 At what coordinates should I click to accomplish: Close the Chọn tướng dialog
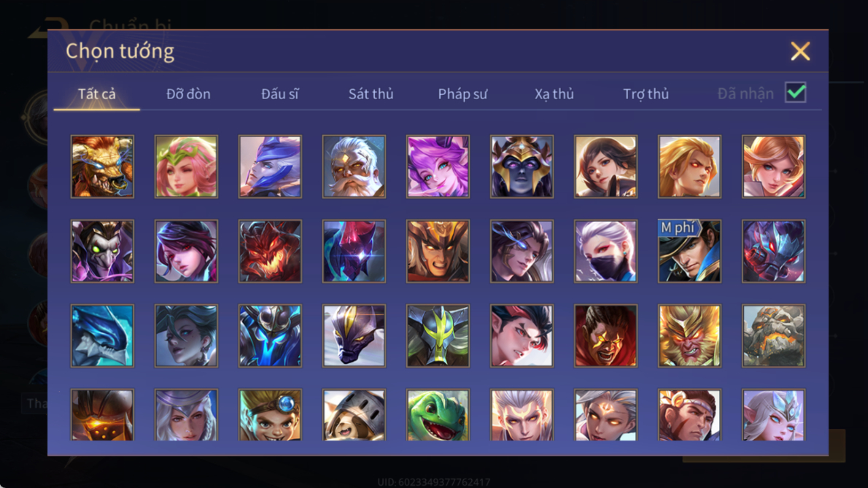(x=800, y=52)
